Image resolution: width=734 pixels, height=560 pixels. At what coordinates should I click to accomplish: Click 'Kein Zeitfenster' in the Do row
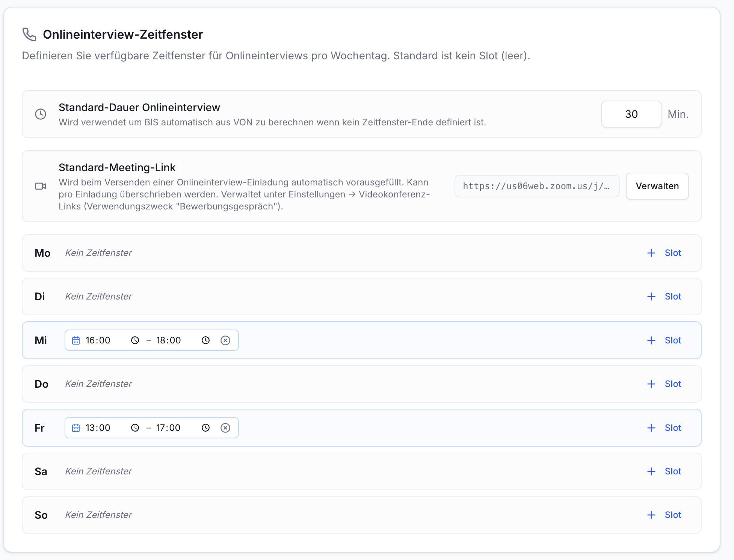pos(98,384)
